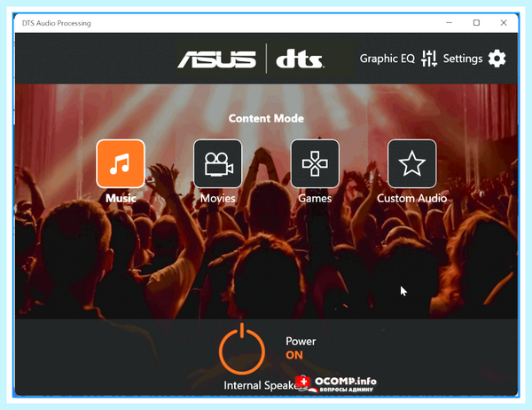This screenshot has width=532, height=410.
Task: Open Settings gear icon
Action: pyautogui.click(x=497, y=59)
